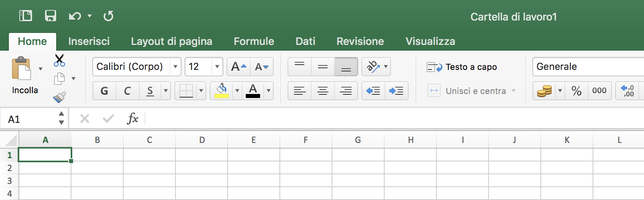644x200 pixels.
Task: Open the Calibri (Corpo) font dropdown
Action: 175,67
